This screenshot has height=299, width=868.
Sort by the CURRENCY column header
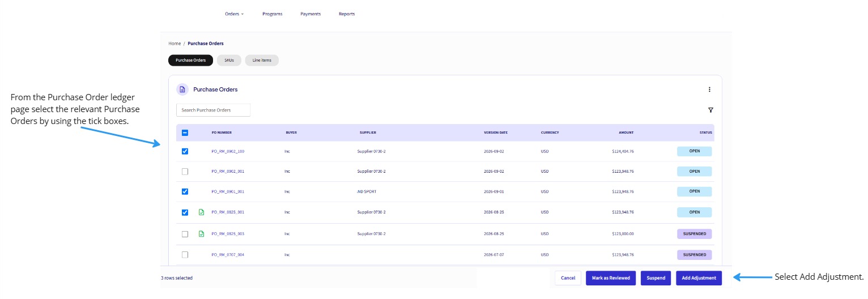pyautogui.click(x=550, y=133)
